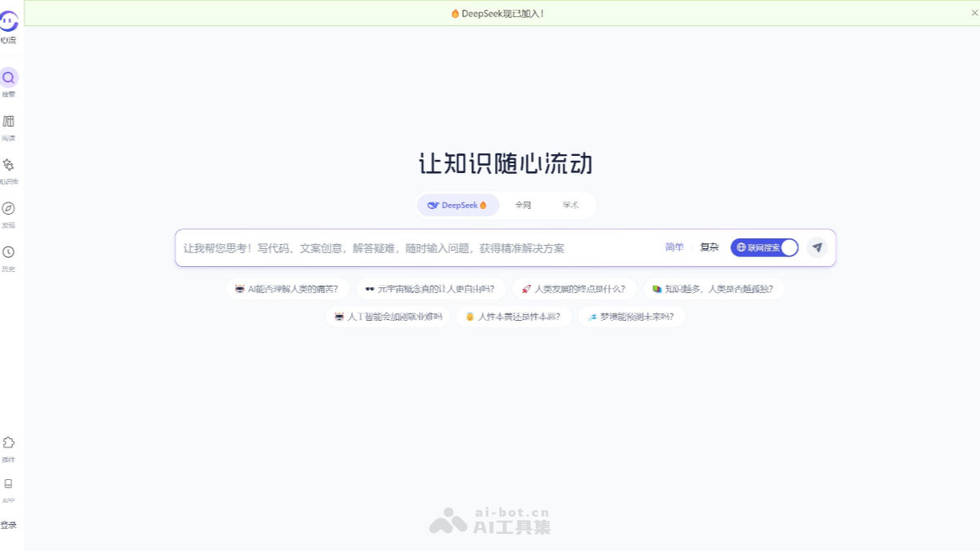This screenshot has width=980, height=551.
Task: Select the 学术 search tab
Action: point(571,205)
